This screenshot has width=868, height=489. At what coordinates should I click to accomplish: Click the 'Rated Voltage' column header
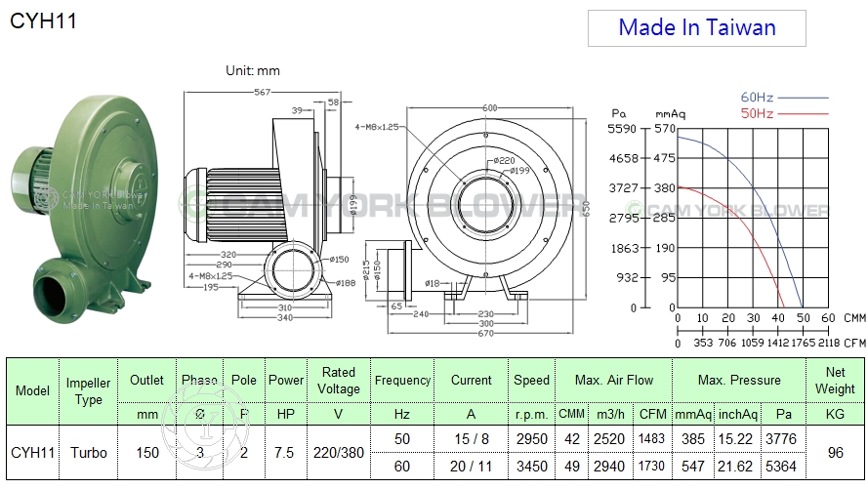[339, 381]
